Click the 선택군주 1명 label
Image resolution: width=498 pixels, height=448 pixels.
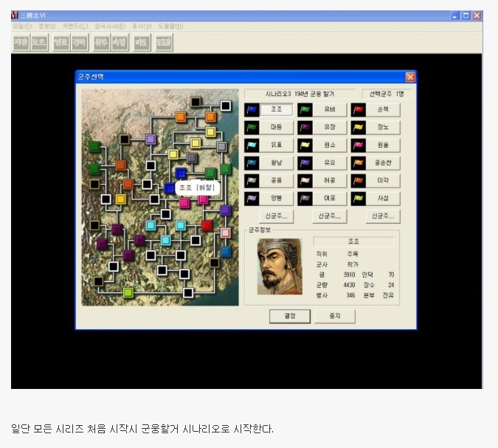(x=387, y=94)
